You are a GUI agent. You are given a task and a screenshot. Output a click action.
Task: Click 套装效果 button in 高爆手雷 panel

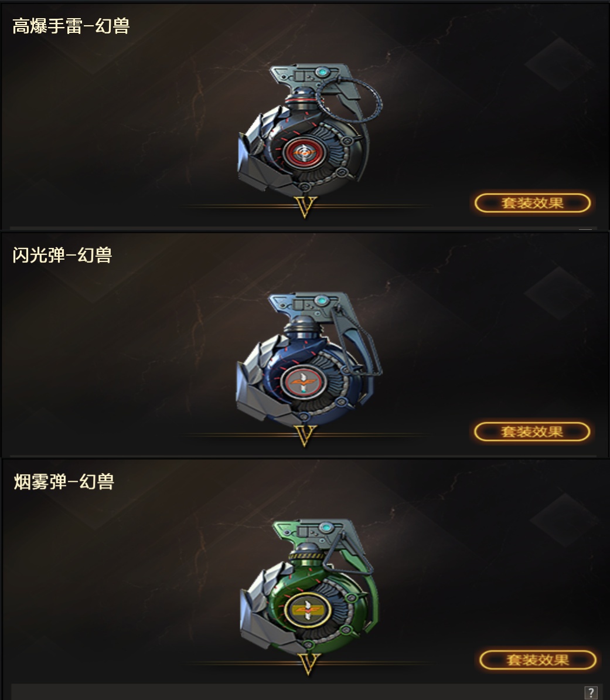click(532, 203)
